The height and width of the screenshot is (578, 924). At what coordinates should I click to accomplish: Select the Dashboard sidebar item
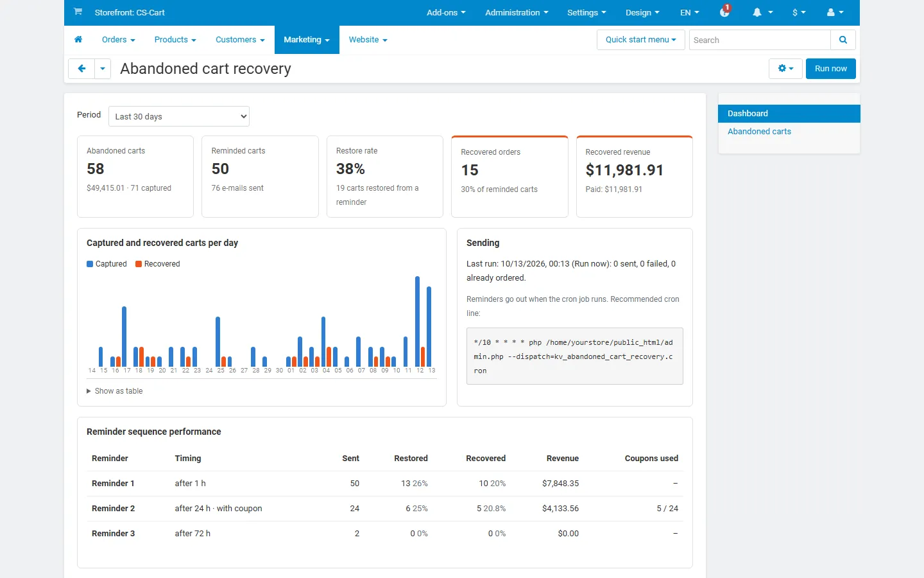pyautogui.click(x=789, y=114)
